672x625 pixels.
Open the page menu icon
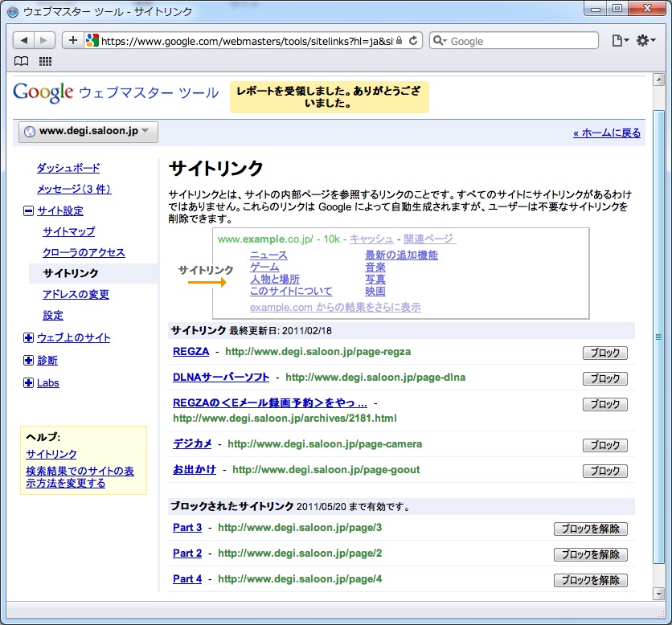620,41
